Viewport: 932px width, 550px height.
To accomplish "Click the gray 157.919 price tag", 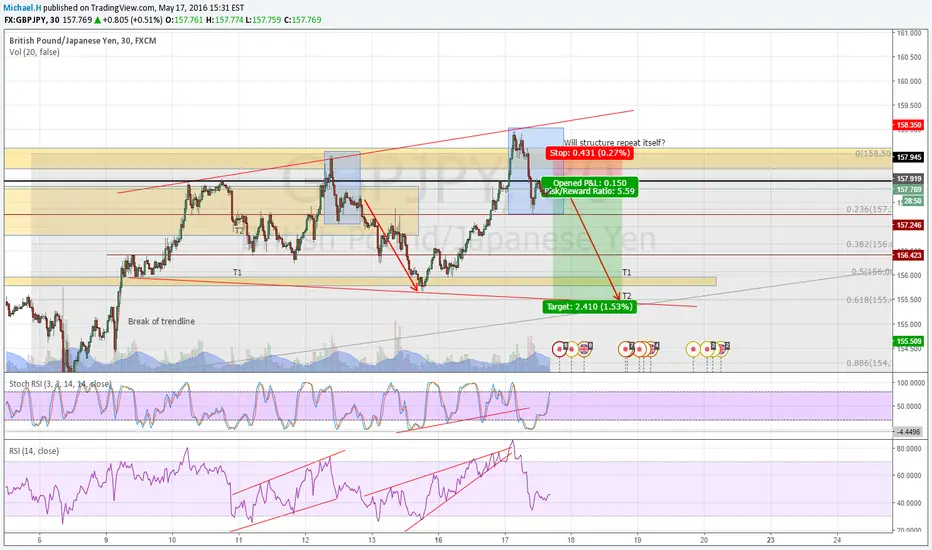I will 909,178.
